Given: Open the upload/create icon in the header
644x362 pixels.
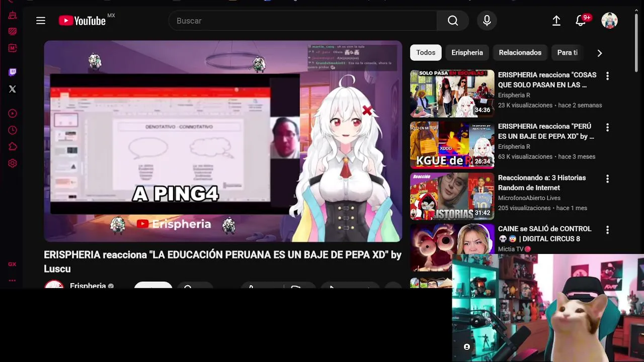Looking at the screenshot, I should [x=556, y=21].
